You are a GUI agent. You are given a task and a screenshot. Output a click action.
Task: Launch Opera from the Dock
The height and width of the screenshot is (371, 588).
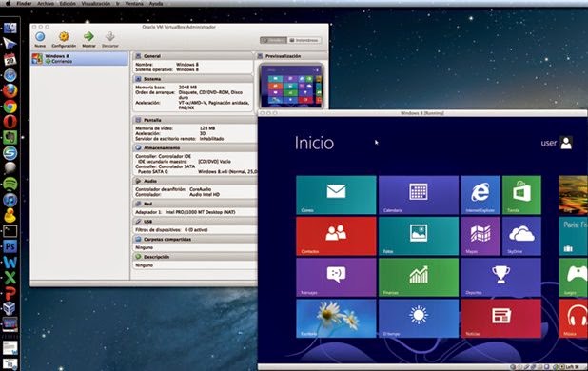coord(10,122)
